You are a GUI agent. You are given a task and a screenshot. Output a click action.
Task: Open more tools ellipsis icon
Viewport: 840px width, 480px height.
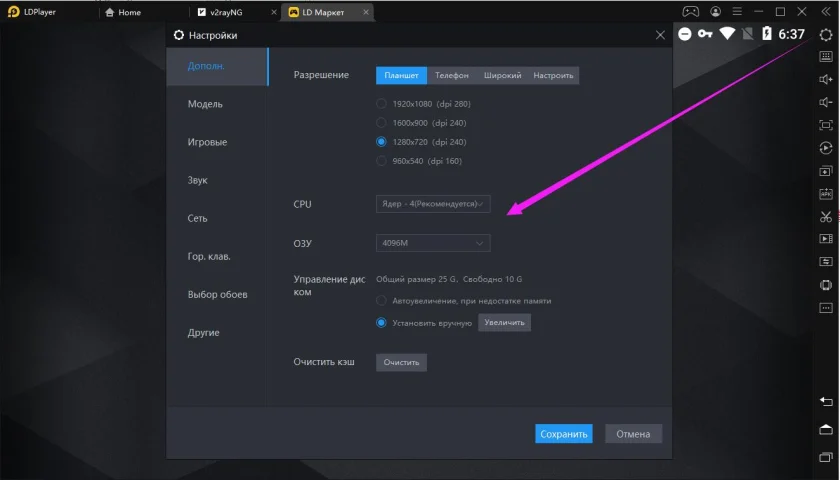coord(826,308)
